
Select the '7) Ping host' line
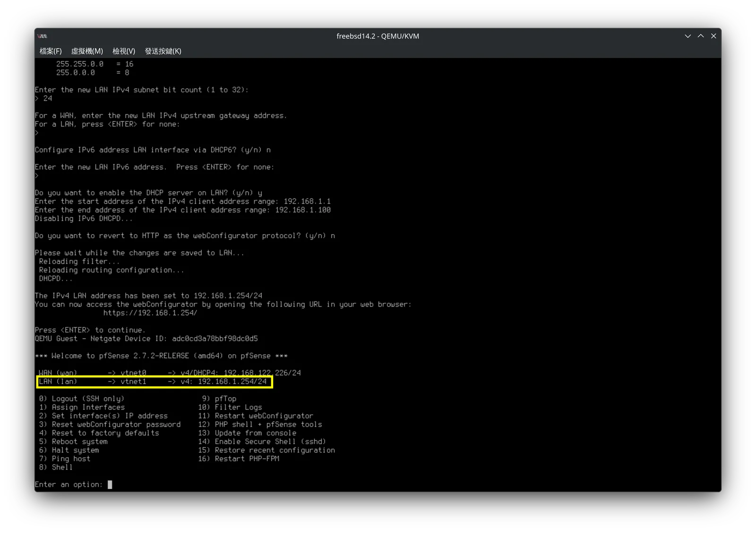tap(64, 458)
